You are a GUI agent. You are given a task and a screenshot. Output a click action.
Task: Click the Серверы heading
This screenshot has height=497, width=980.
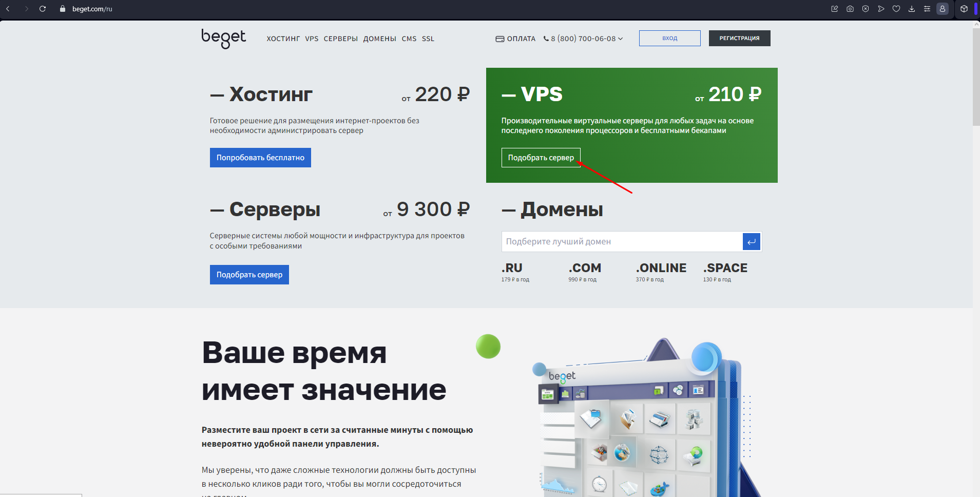275,209
